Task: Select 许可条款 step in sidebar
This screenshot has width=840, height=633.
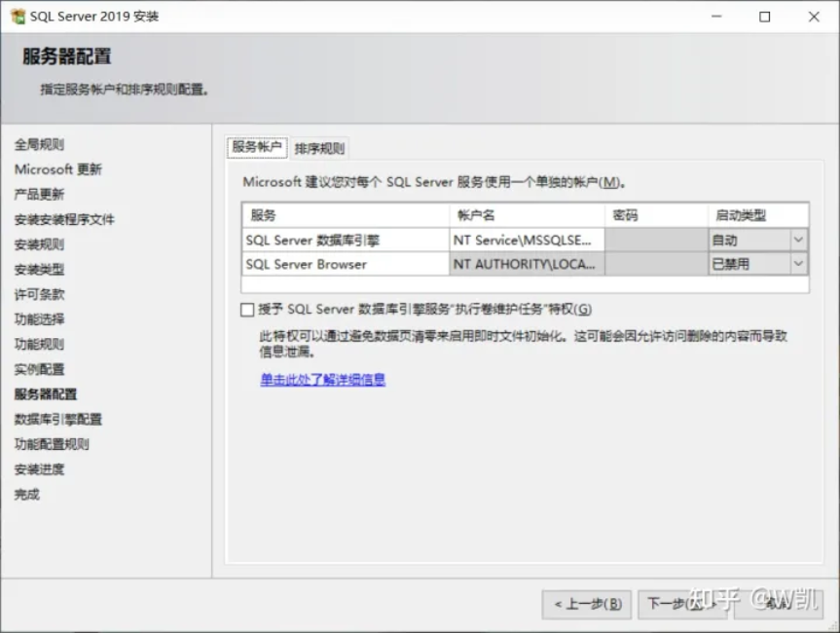Action: [39, 294]
